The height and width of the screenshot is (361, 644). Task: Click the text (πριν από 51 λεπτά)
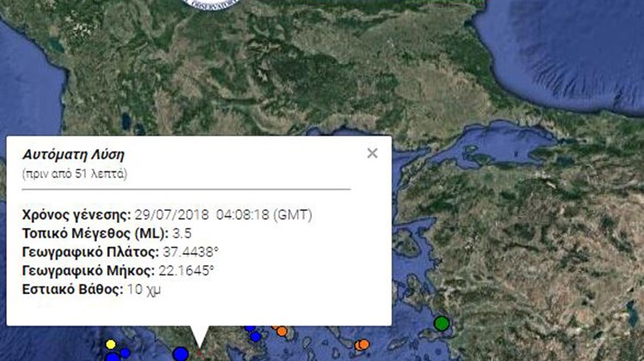(x=75, y=174)
